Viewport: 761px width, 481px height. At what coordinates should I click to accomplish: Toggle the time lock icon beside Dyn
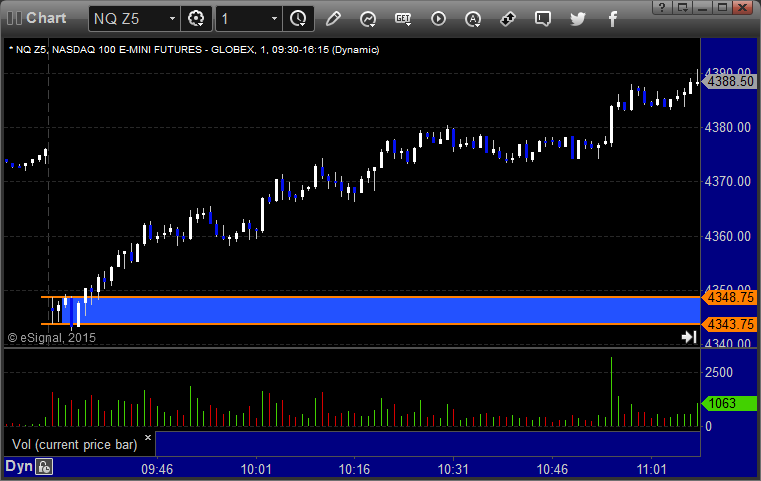click(x=44, y=467)
